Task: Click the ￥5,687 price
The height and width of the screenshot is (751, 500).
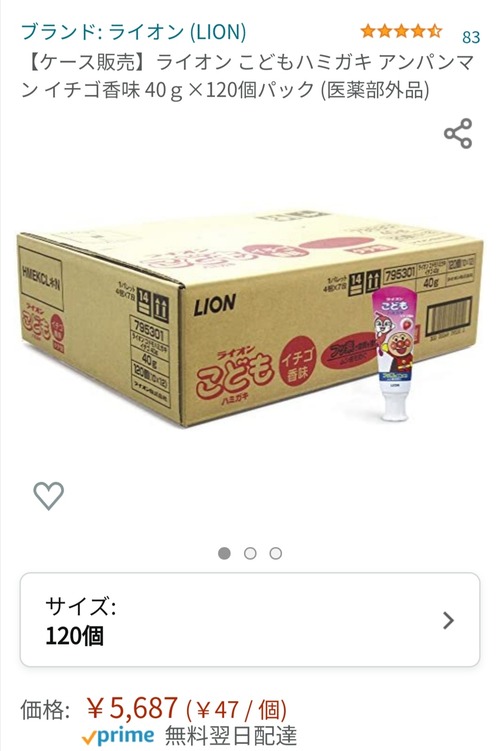Action: click(x=132, y=708)
